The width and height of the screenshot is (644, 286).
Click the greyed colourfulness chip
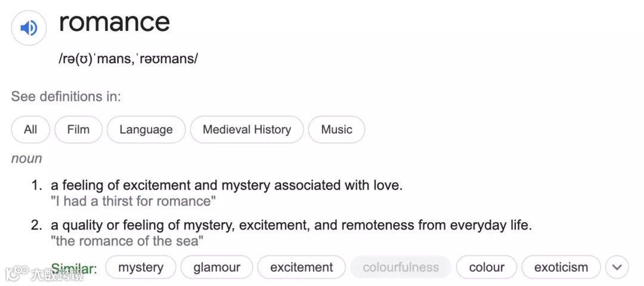[x=401, y=268]
